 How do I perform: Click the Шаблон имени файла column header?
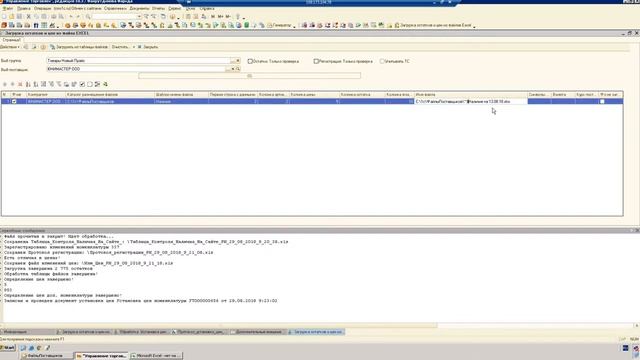click(x=181, y=94)
